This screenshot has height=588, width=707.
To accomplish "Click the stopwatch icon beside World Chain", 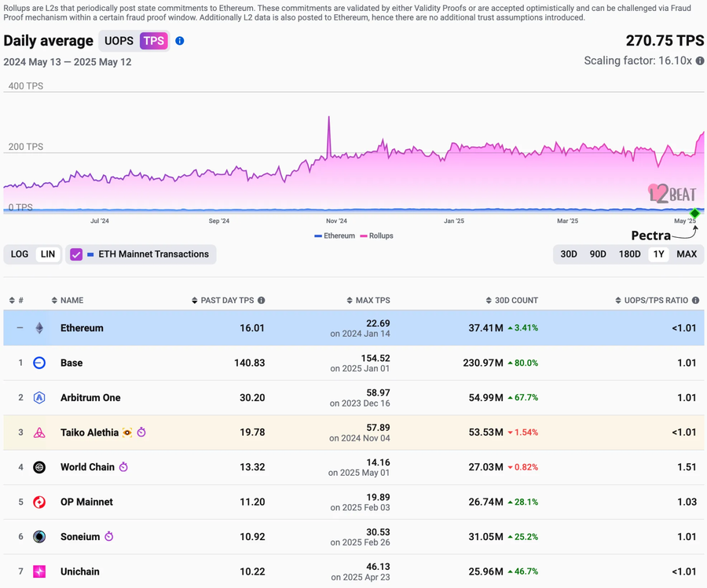I will (x=123, y=467).
